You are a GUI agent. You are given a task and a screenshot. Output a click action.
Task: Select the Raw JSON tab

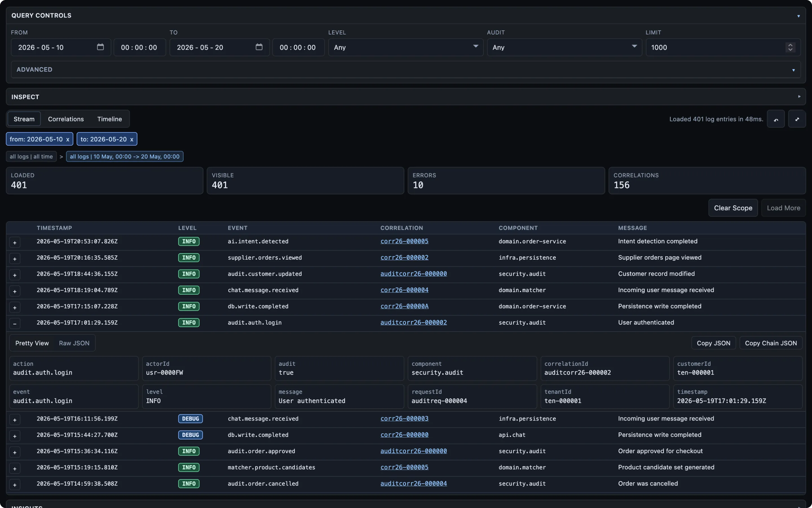pos(74,343)
